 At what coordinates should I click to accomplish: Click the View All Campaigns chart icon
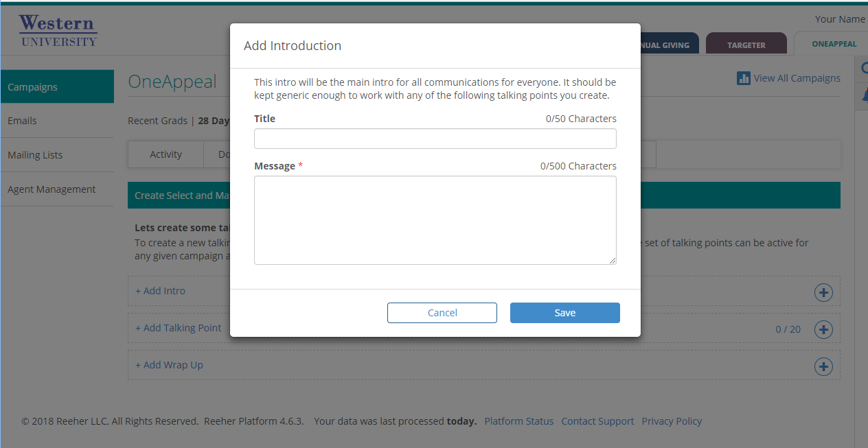(744, 78)
